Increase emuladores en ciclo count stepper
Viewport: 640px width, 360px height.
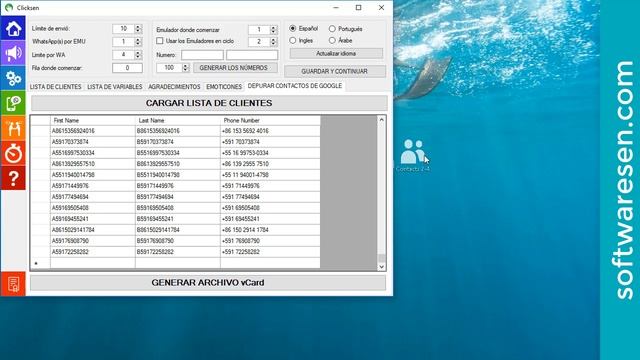273,40
